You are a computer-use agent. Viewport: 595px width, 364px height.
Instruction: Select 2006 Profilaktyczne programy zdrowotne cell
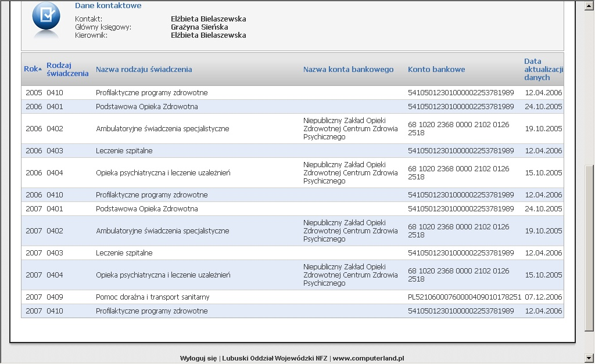point(152,194)
